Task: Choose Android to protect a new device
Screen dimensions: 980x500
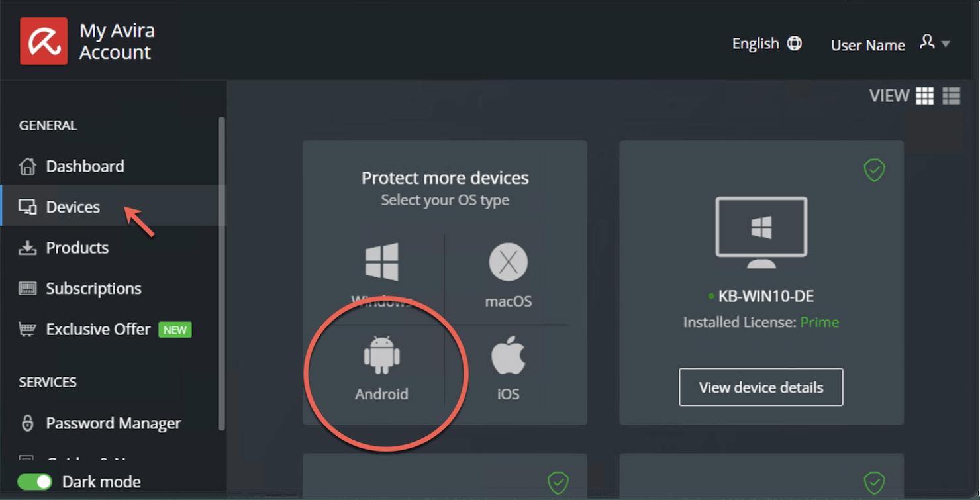Action: 382,368
